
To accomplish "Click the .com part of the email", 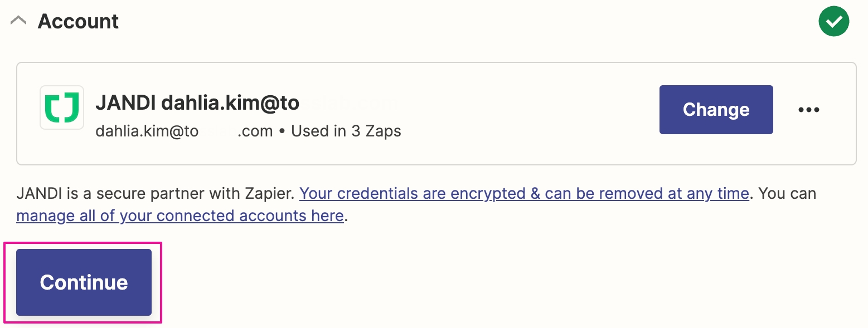I will 255,131.
